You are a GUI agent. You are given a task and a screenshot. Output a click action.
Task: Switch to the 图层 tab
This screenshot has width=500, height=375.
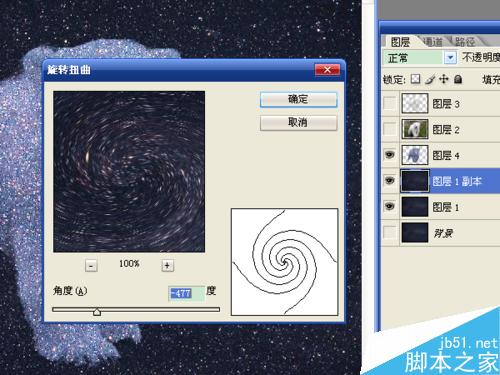click(x=400, y=42)
